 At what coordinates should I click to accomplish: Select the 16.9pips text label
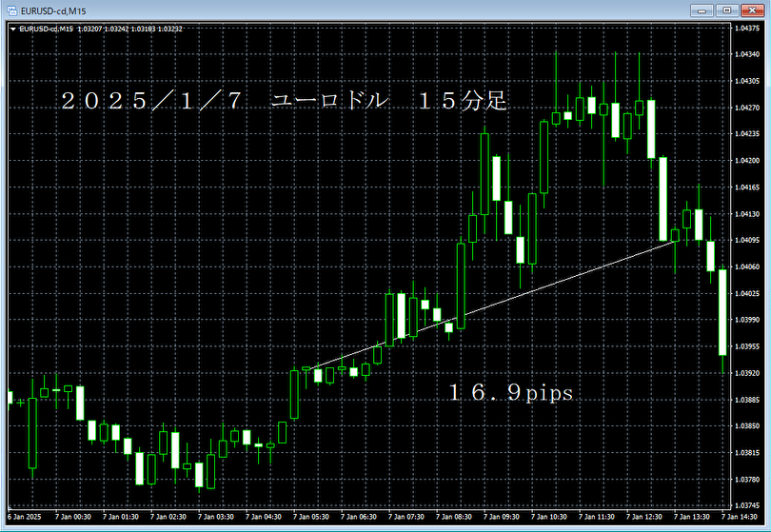click(x=511, y=392)
